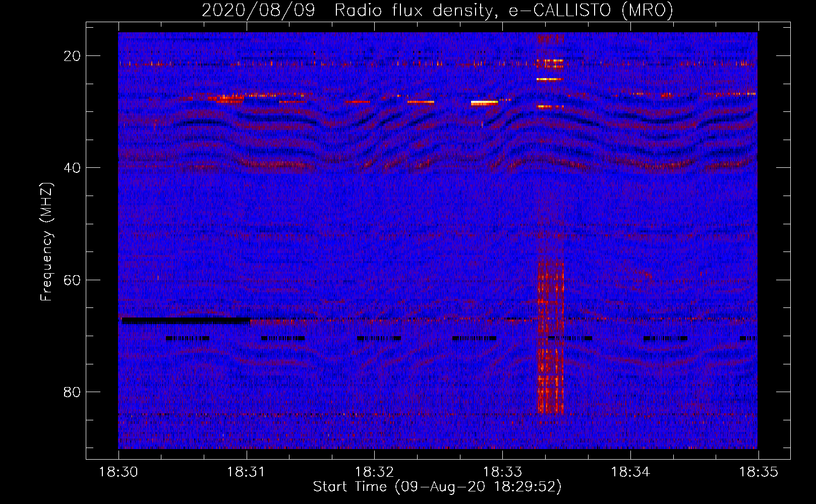
Task: Click the 18:32 time tick label
Action: pos(374,472)
